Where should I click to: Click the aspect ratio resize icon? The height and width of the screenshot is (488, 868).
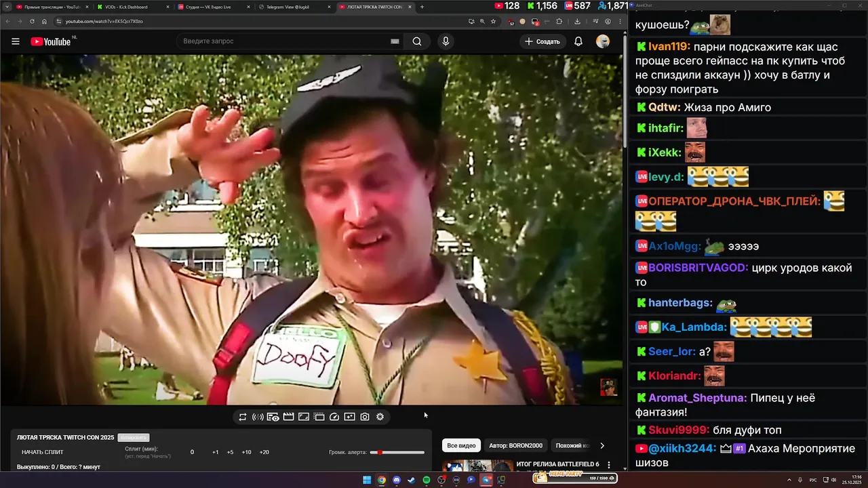(x=304, y=417)
